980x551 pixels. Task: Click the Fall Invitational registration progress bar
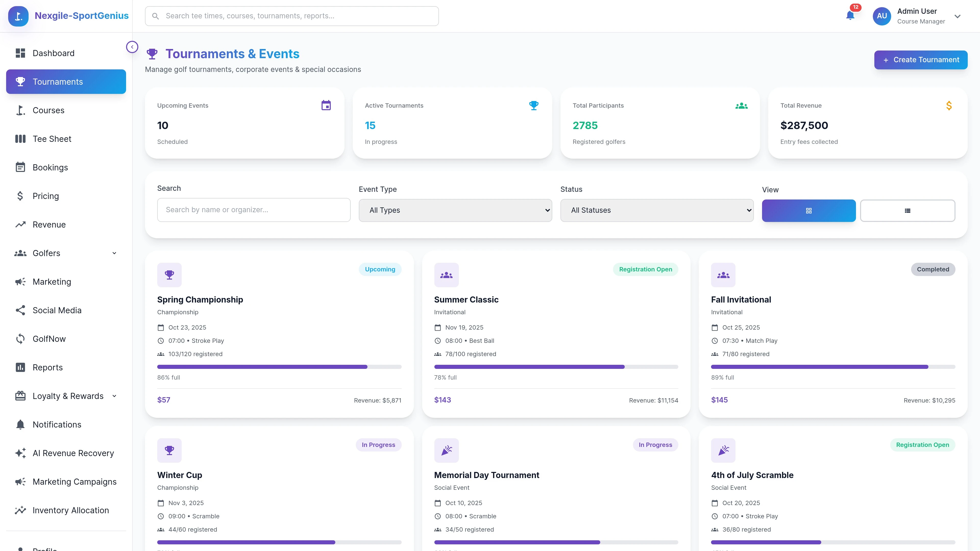click(x=833, y=367)
